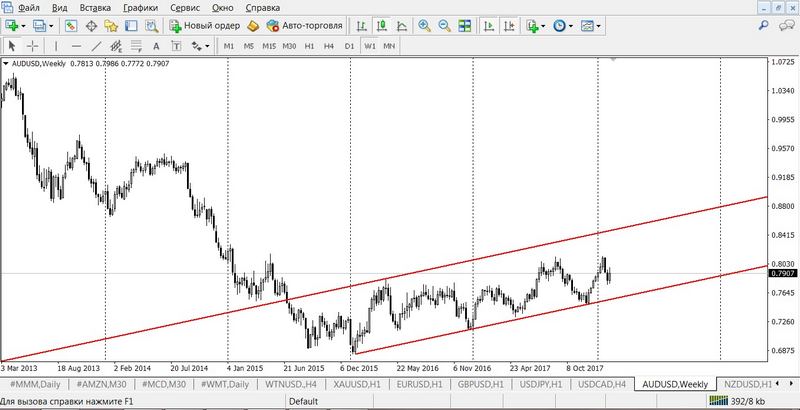Select the Crosshair tool
This screenshot has height=410, width=800.
[32, 46]
